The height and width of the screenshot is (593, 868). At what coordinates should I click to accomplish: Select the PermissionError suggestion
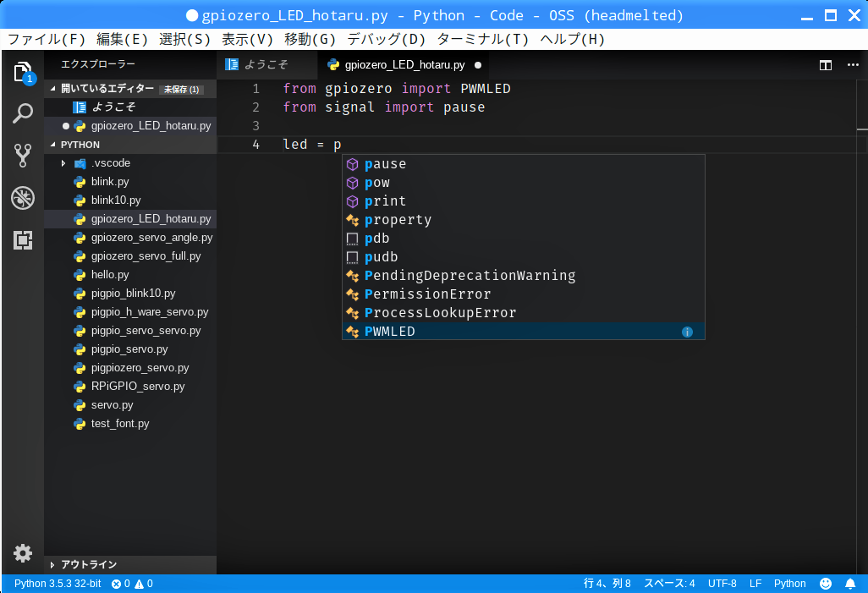tap(523, 294)
